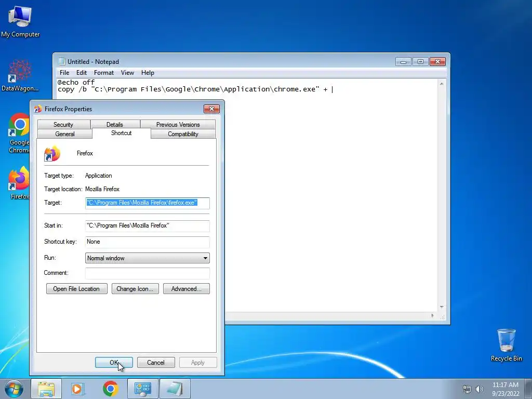
Task: Open the Security tab
Action: pos(63,125)
